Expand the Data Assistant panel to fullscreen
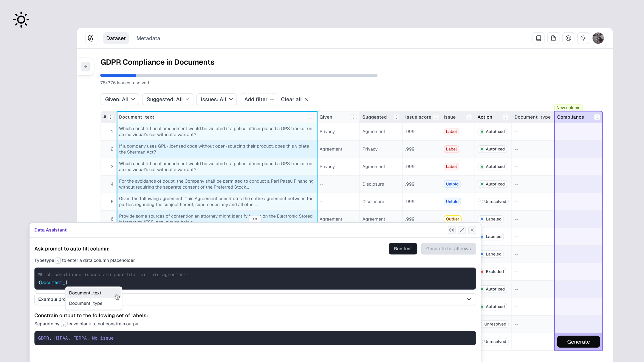 pyautogui.click(x=462, y=230)
